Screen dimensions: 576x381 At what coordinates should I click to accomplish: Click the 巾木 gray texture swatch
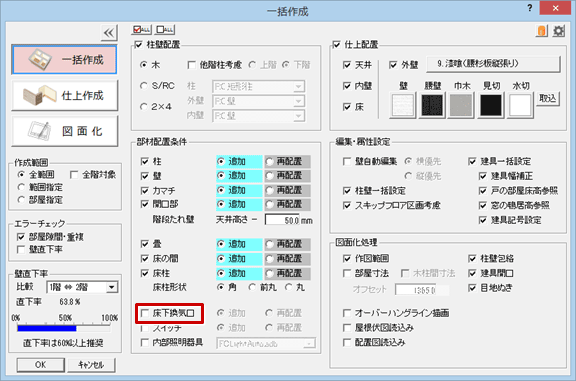tap(461, 105)
